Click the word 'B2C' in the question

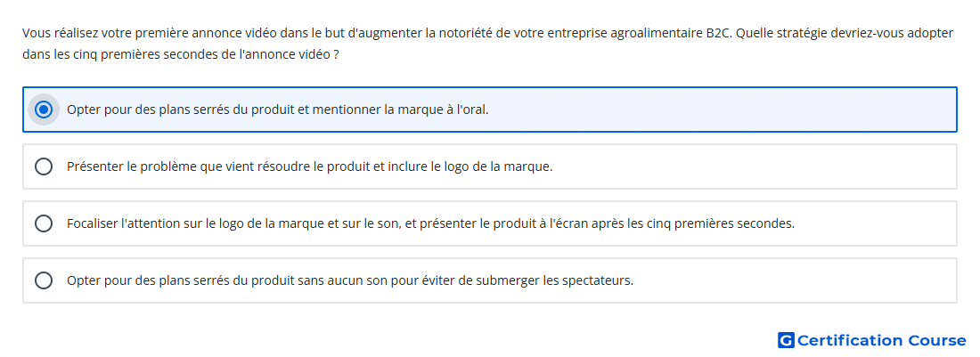pos(718,33)
